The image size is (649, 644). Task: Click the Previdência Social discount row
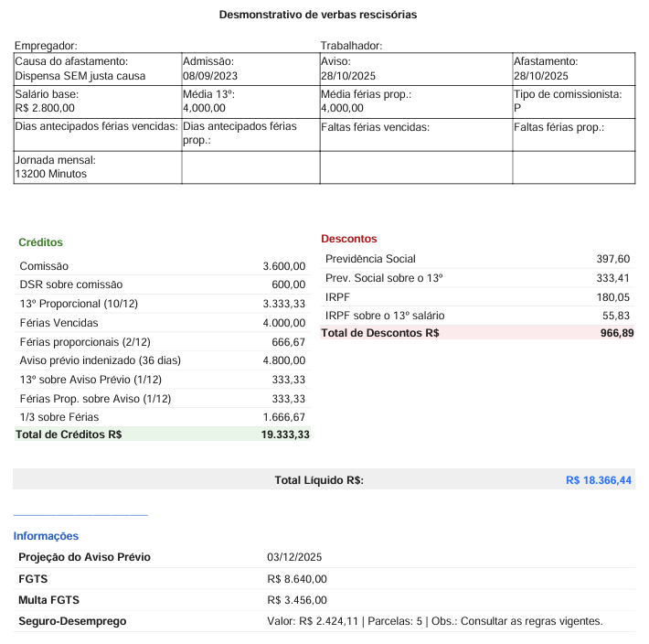coord(477,260)
